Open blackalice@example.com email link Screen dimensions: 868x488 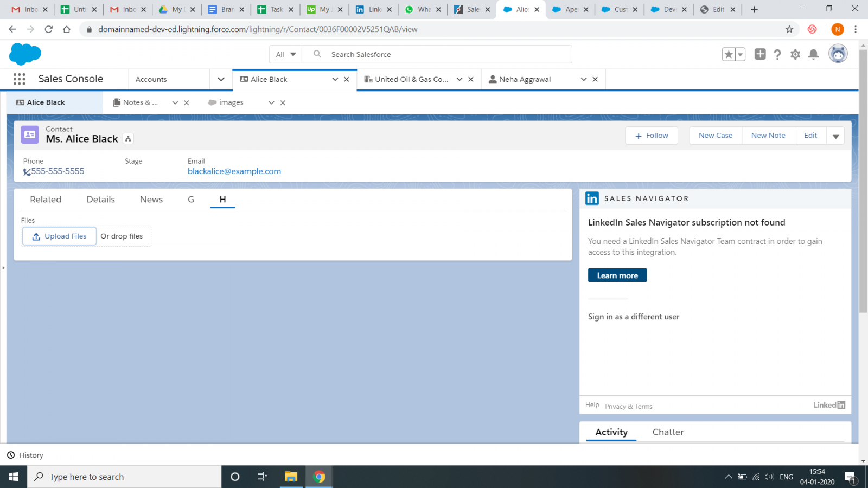234,171
